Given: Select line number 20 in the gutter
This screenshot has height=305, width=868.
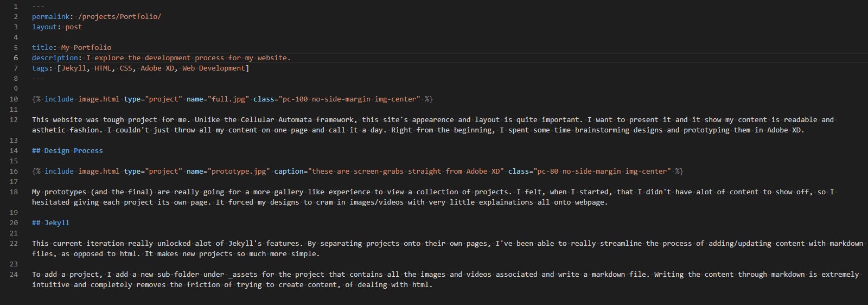Looking at the screenshot, I should [14, 223].
